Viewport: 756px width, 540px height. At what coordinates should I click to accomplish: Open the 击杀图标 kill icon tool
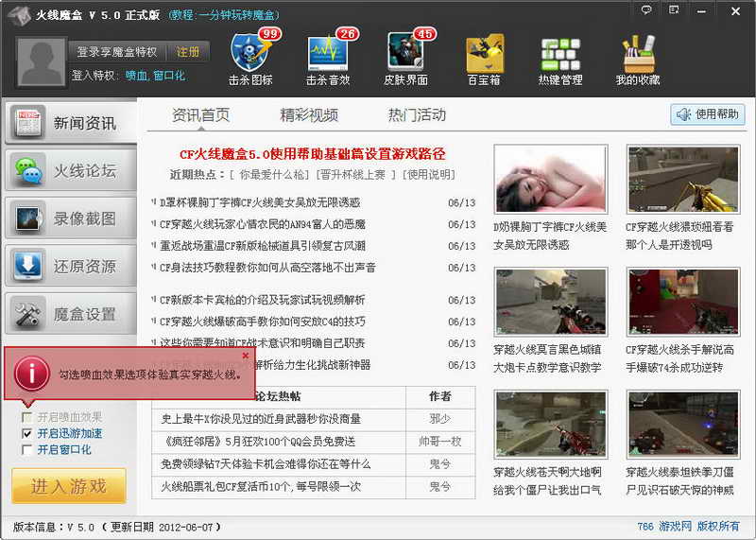[250, 58]
